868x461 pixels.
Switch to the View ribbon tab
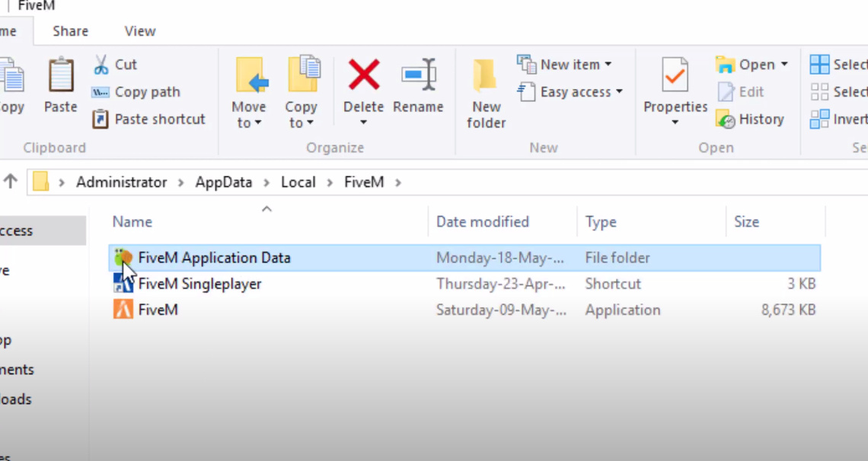coord(140,31)
